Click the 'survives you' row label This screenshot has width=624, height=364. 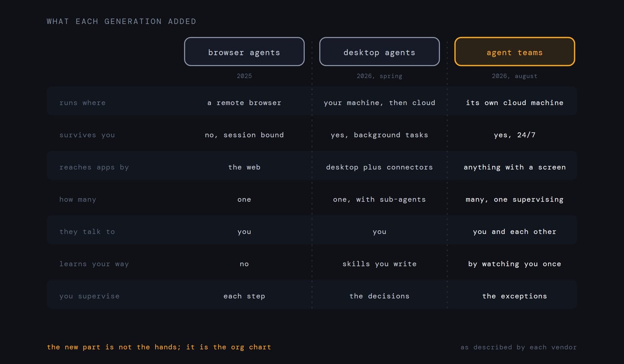(x=87, y=135)
